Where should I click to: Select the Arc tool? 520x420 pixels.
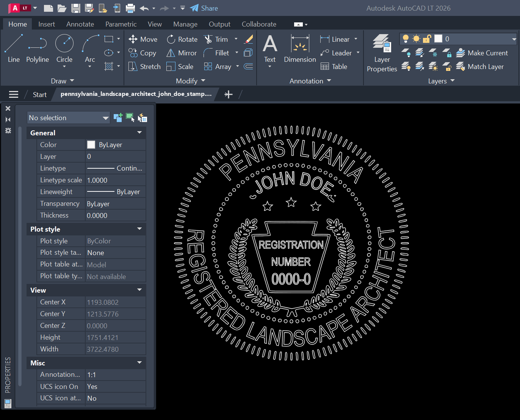point(90,49)
